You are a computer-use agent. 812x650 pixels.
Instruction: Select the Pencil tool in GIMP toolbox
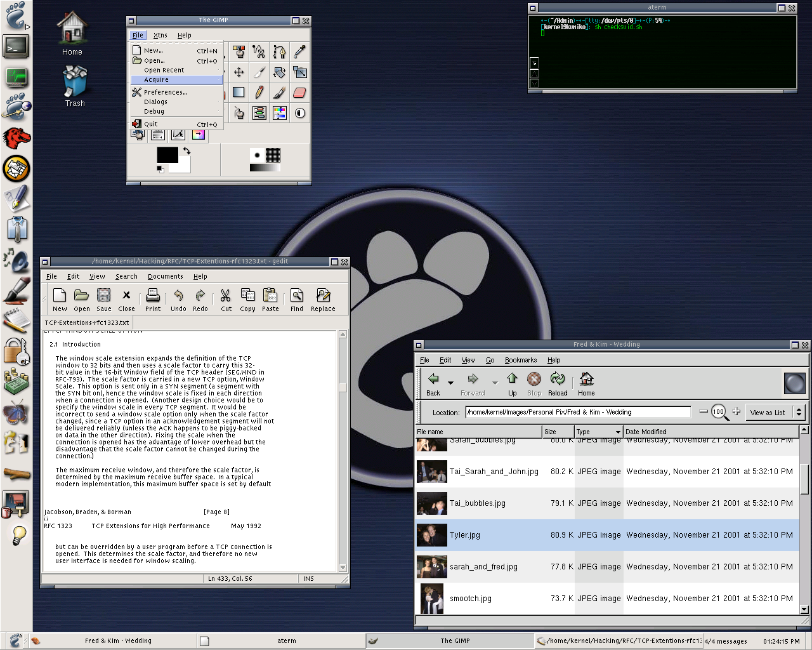(x=259, y=93)
